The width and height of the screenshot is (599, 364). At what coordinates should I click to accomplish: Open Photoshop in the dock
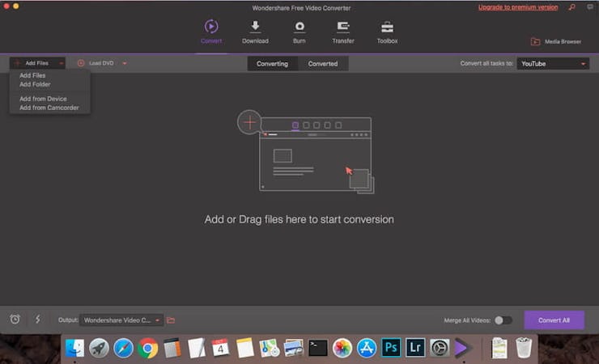click(391, 348)
